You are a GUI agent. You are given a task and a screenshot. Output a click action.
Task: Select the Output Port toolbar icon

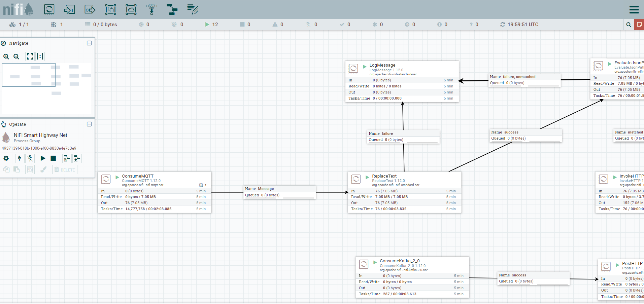pos(90,9)
